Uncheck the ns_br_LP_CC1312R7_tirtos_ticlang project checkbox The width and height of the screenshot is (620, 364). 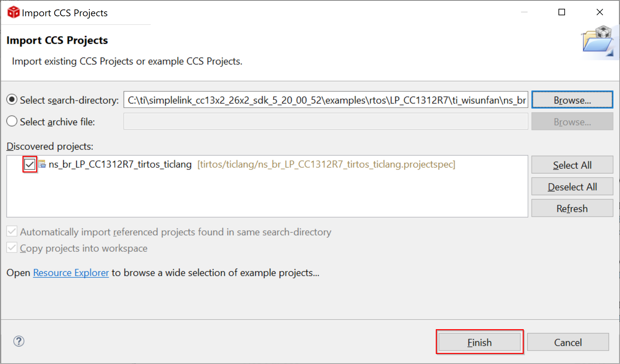(30, 164)
